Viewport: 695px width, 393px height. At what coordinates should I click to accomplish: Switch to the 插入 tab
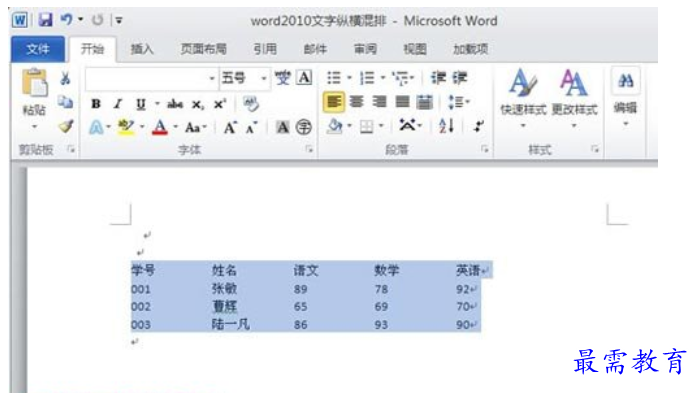point(142,49)
